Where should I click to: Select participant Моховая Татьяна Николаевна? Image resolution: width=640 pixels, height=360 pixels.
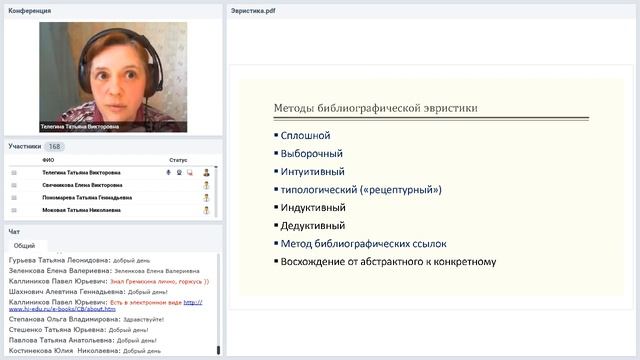click(81, 211)
